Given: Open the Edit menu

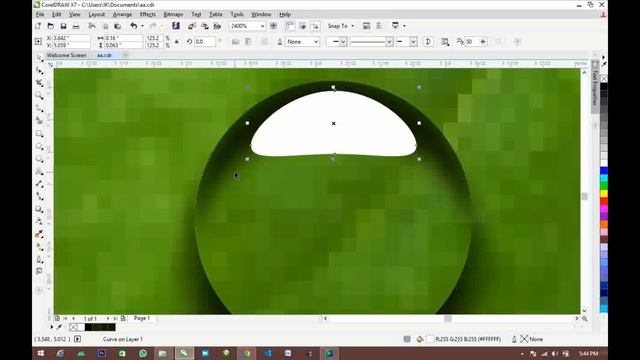Looking at the screenshot, I should (56, 14).
